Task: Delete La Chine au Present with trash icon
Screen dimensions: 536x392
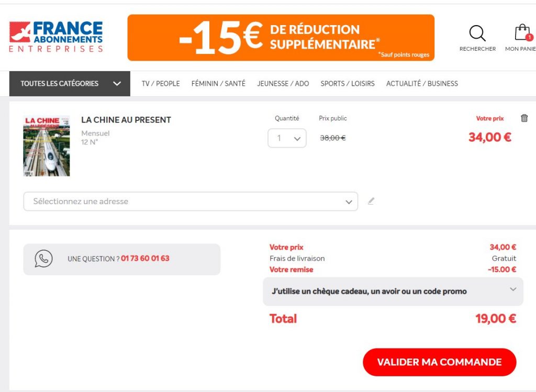Action: point(524,118)
